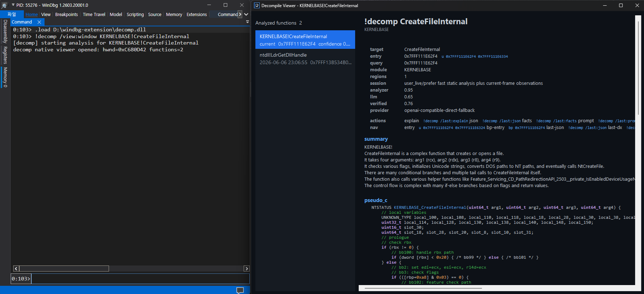Run the '!decomp /last:json' action link in actions row
The height and width of the screenshot is (294, 644).
pos(502,121)
